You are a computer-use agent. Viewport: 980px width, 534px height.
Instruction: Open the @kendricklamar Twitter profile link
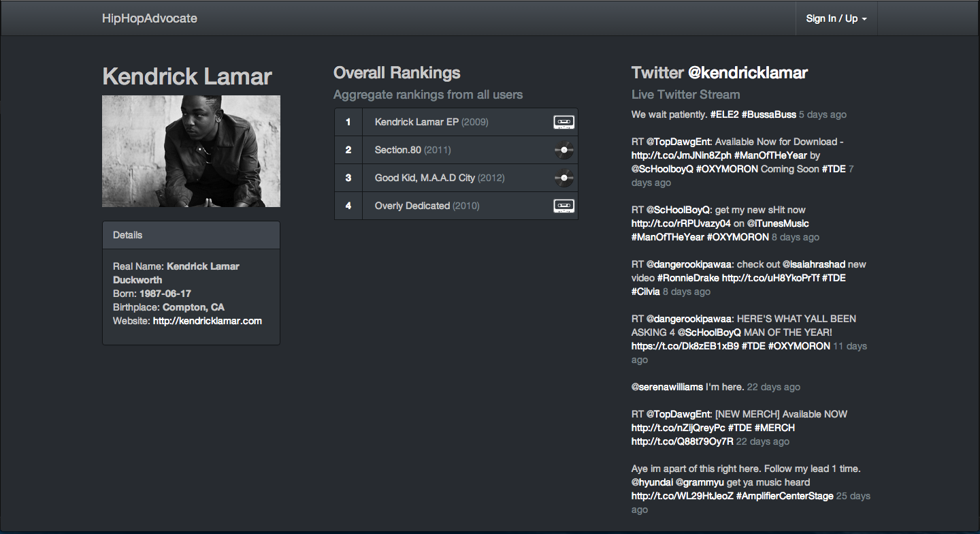(748, 73)
